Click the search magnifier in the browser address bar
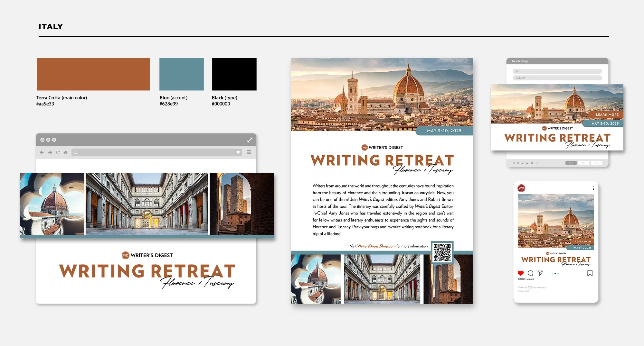 [75, 152]
